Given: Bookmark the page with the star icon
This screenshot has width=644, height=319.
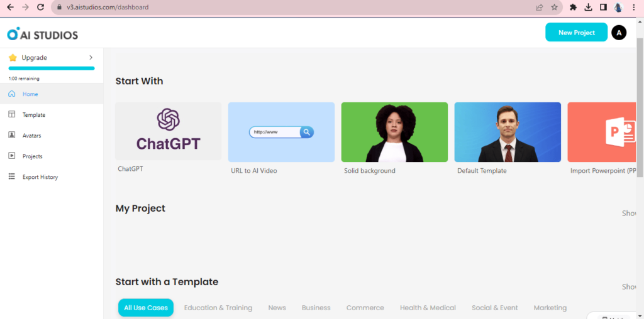Looking at the screenshot, I should pos(555,8).
